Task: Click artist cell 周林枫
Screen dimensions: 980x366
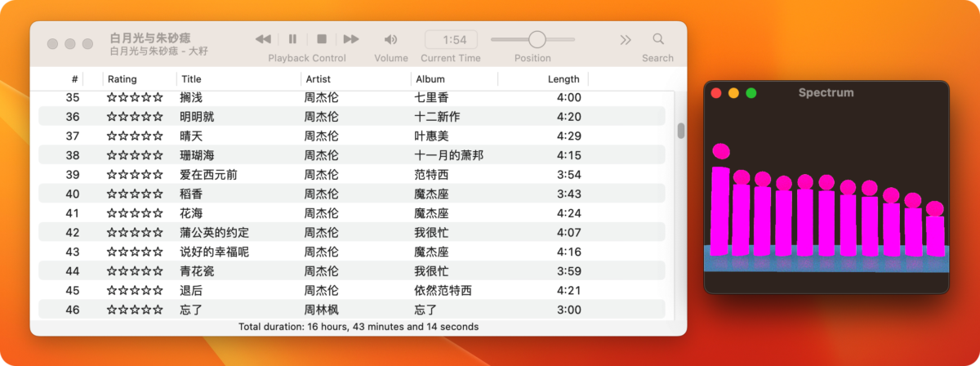Action: tap(322, 310)
